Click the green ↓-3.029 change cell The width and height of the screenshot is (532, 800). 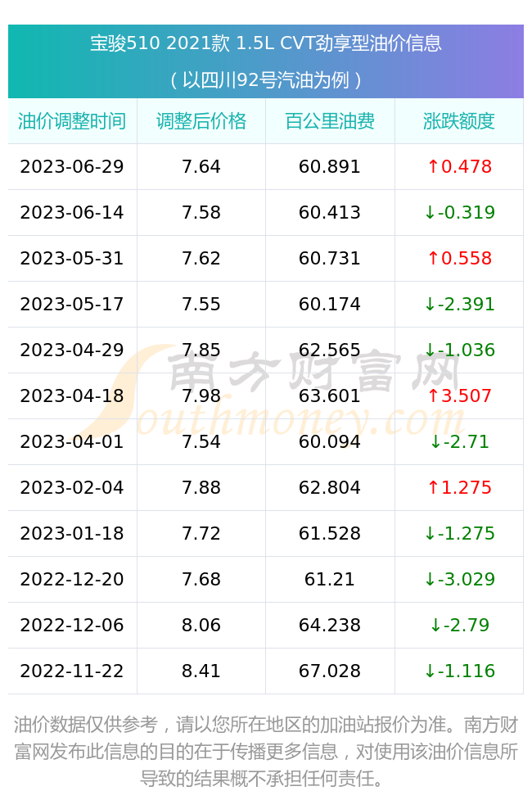pos(459,580)
